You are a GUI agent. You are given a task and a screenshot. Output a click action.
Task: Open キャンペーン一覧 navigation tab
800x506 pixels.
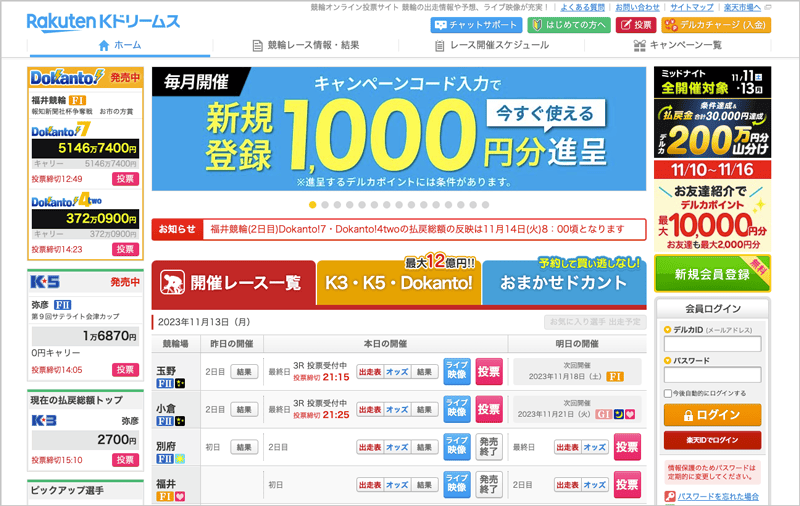[677, 45]
